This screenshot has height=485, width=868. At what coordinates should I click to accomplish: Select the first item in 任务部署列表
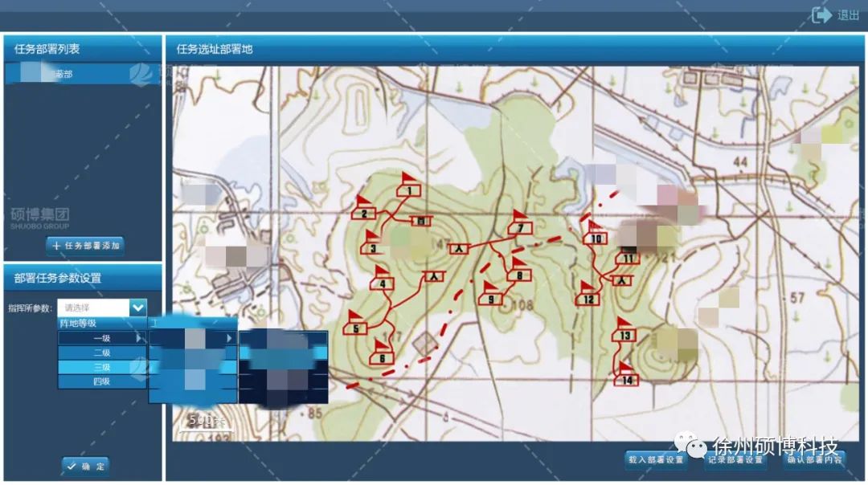click(x=81, y=74)
